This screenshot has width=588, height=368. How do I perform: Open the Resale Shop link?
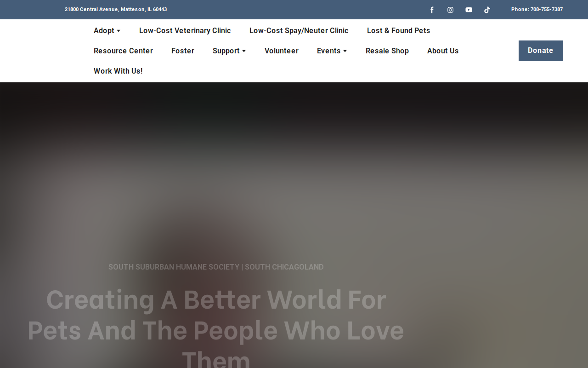387,51
